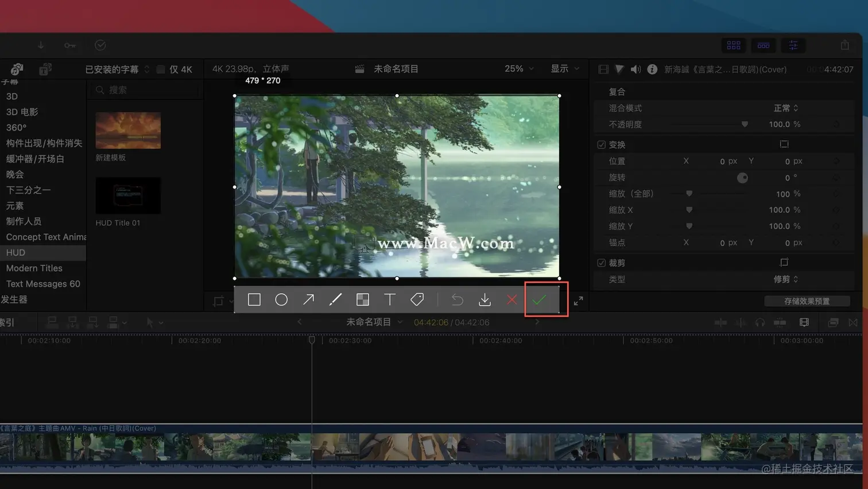
Task: Click the import media down-arrow icon
Action: 41,45
